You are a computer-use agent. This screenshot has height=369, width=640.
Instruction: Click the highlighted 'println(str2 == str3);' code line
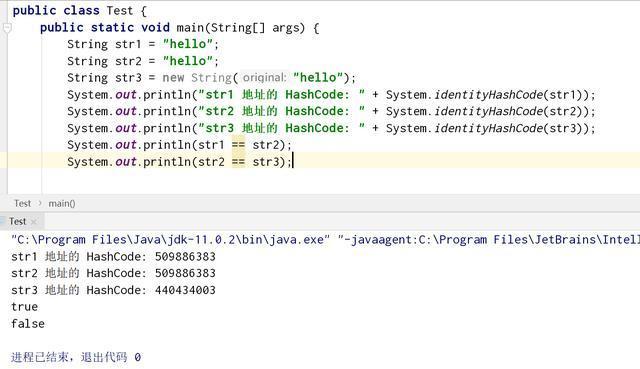[x=180, y=162]
